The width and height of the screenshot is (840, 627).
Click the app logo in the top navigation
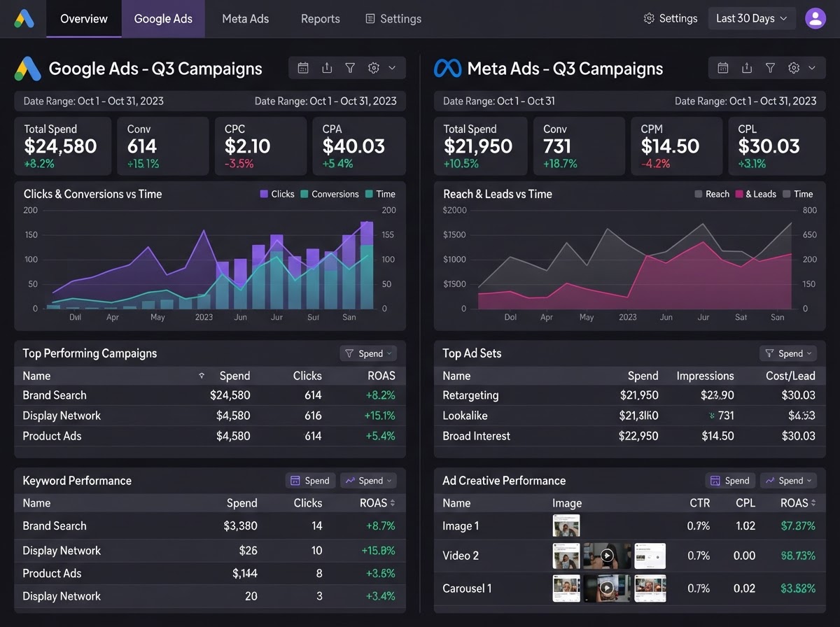(24, 19)
